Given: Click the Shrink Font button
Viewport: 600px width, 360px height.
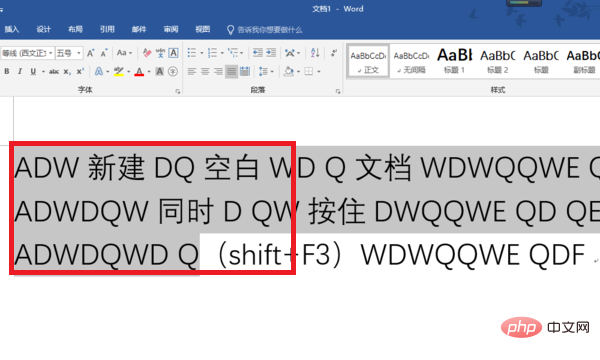Looking at the screenshot, I should point(104,53).
